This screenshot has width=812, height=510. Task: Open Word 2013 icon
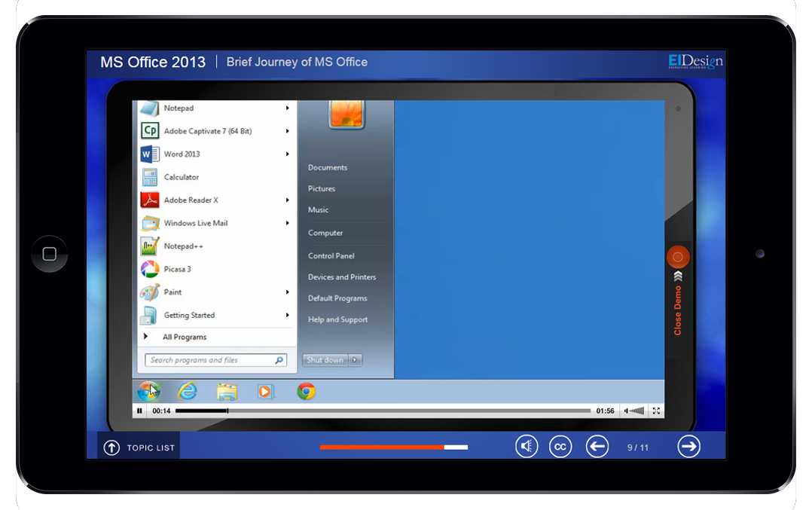click(150, 154)
